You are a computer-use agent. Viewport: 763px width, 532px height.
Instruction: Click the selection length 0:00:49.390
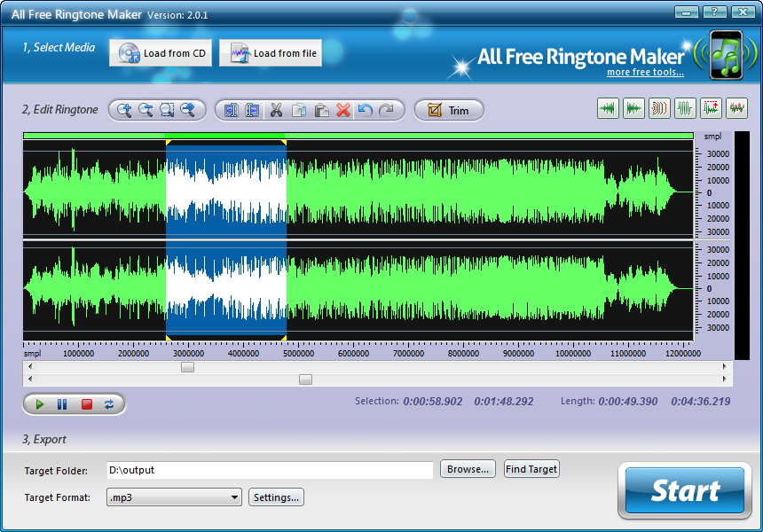(x=628, y=402)
